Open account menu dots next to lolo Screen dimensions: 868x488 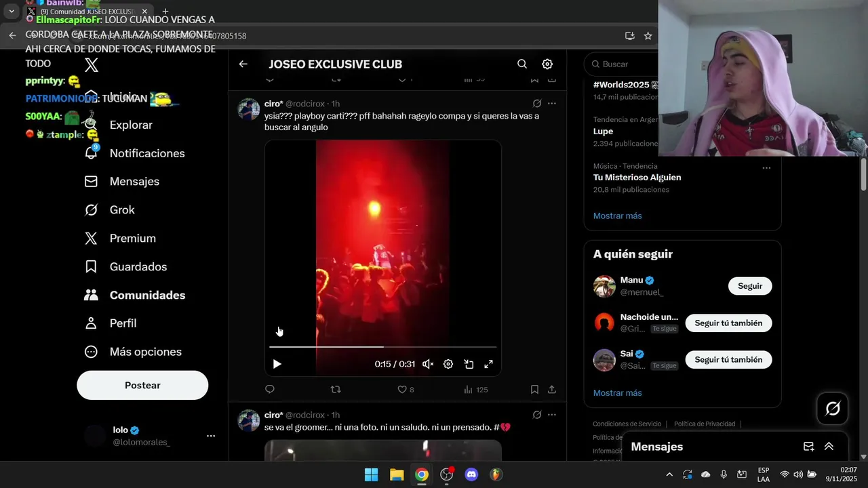coord(211,436)
